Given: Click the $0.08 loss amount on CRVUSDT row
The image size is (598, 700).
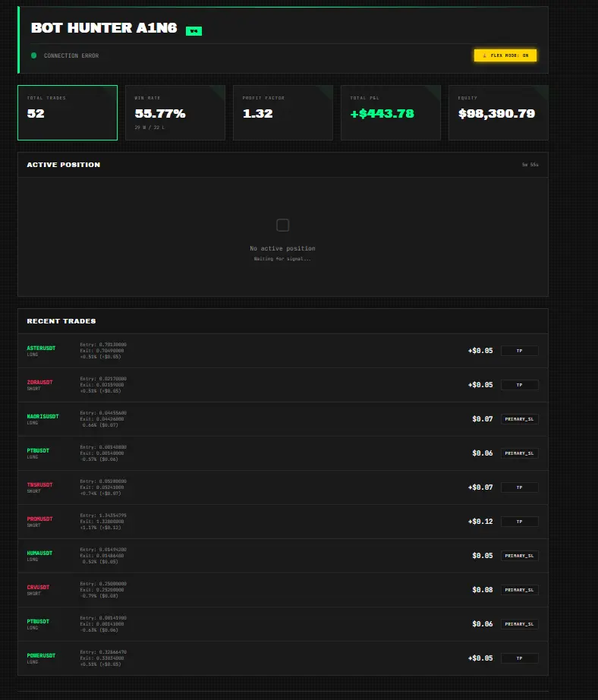Looking at the screenshot, I should tap(483, 590).
